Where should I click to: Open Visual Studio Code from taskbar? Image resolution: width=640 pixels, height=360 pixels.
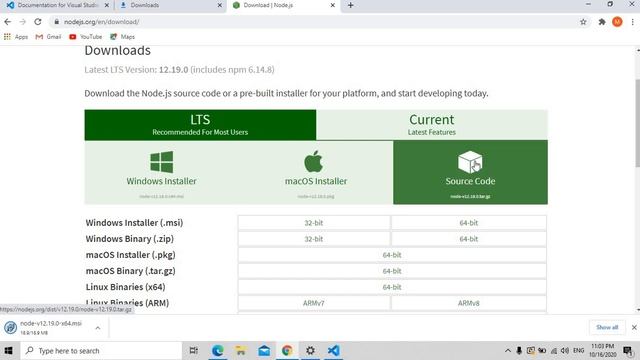[333, 351]
